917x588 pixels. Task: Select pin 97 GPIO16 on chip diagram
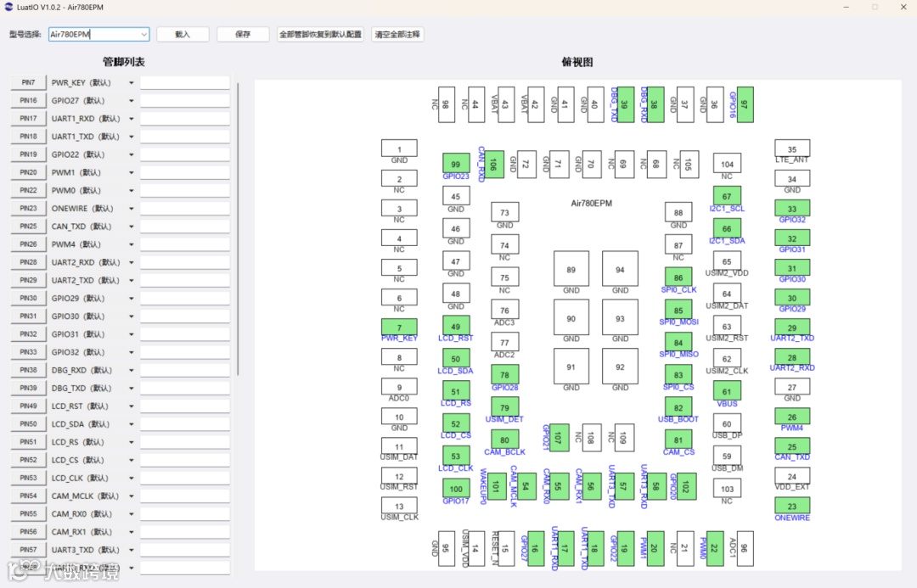745,104
